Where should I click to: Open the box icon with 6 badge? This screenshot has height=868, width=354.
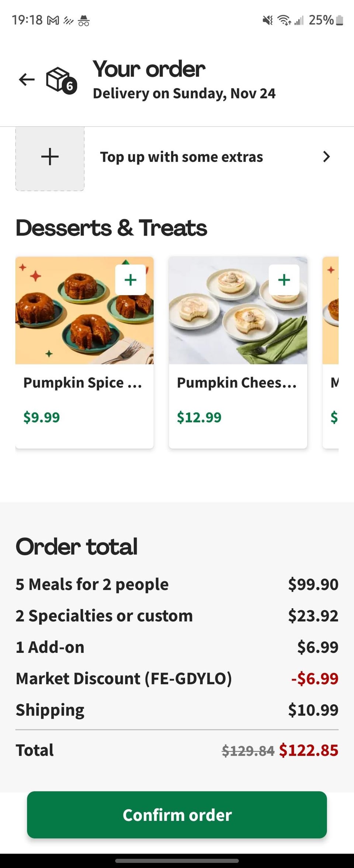click(x=61, y=80)
